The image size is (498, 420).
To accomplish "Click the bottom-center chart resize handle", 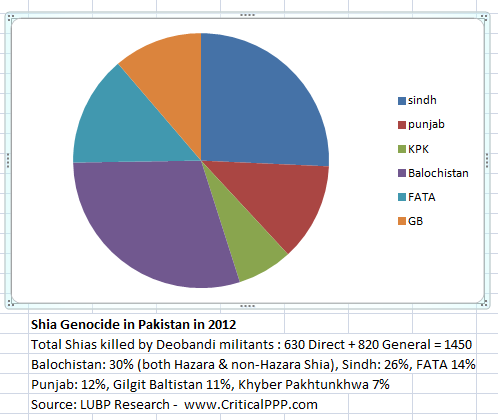I will tap(247, 306).
